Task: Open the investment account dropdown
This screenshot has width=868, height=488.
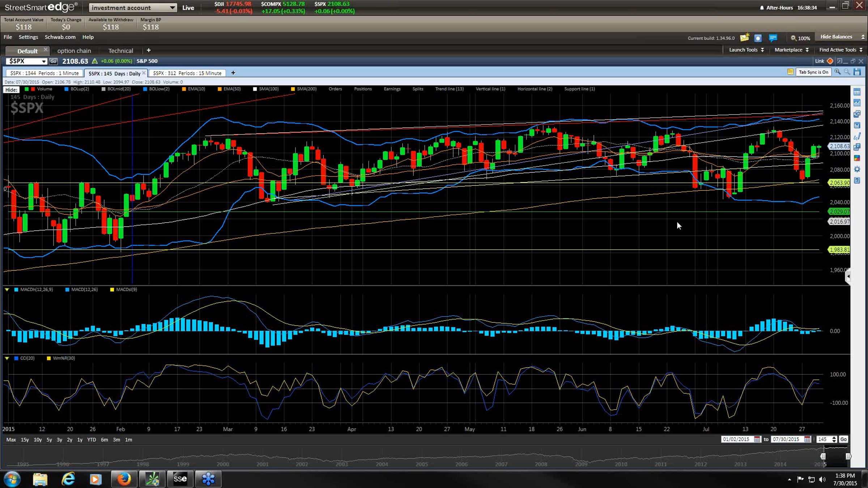Action: click(x=133, y=8)
